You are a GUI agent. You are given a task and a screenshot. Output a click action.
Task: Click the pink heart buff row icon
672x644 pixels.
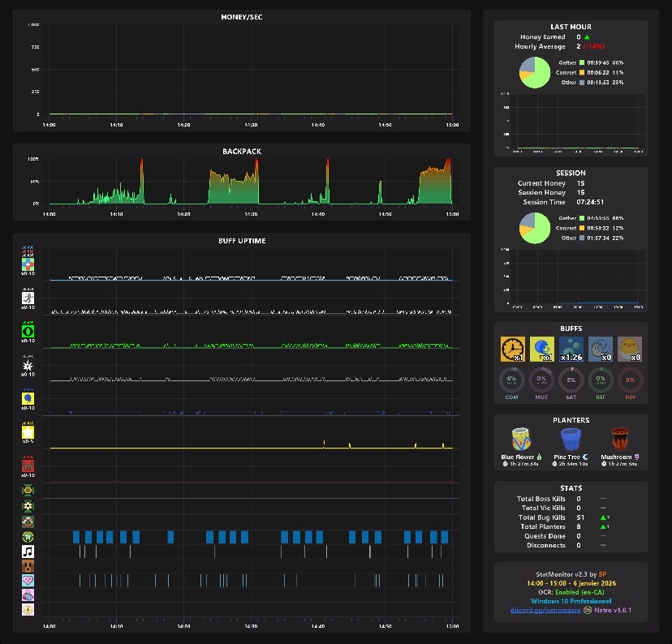28,581
